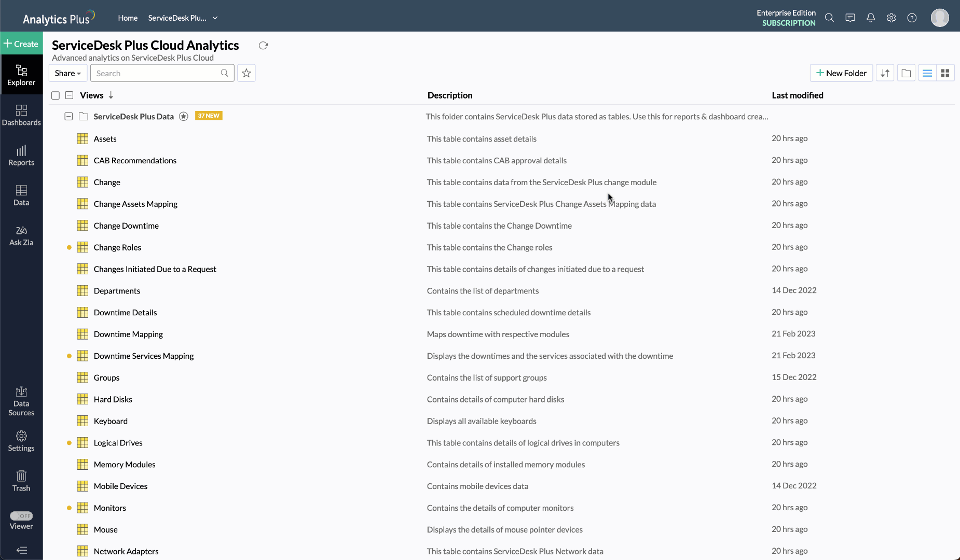
Task: Toggle the Viewer mode switch
Action: click(21, 516)
